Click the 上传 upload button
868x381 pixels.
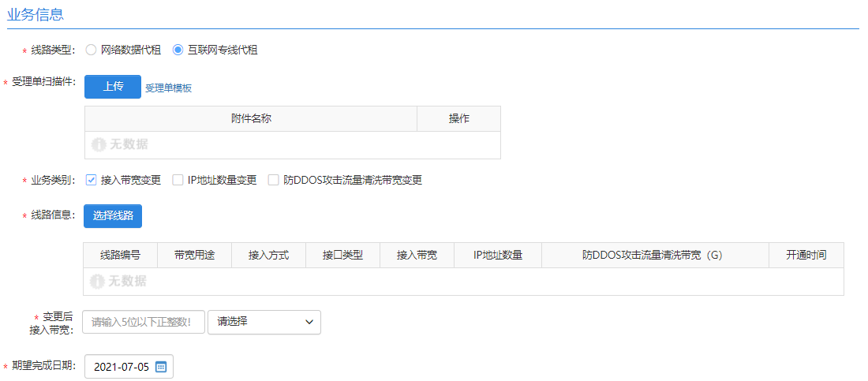[113, 87]
